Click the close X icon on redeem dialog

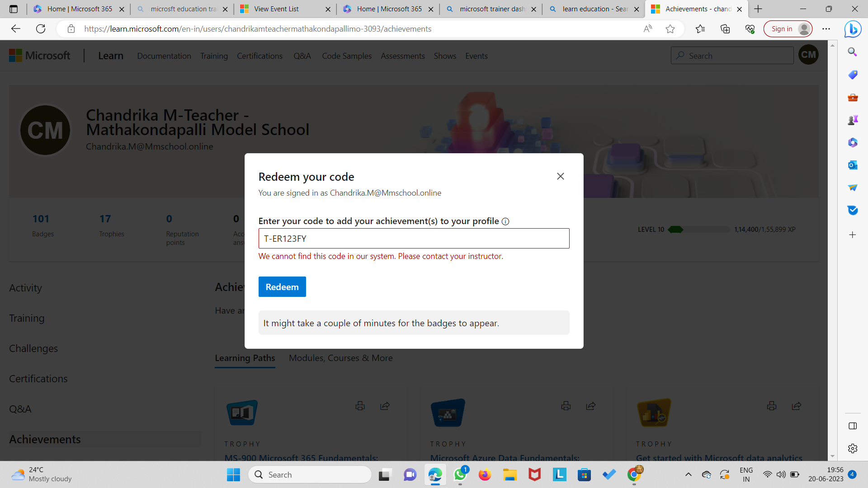[561, 176]
